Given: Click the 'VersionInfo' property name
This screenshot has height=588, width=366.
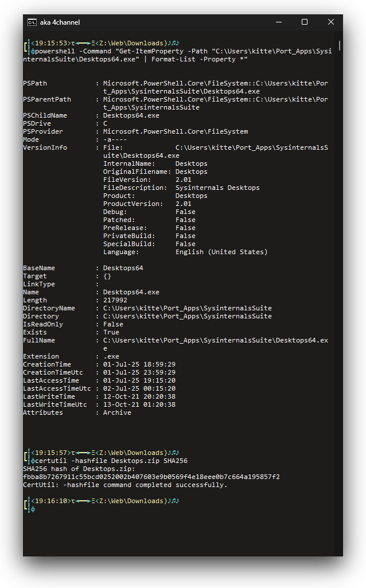Looking at the screenshot, I should point(45,148).
